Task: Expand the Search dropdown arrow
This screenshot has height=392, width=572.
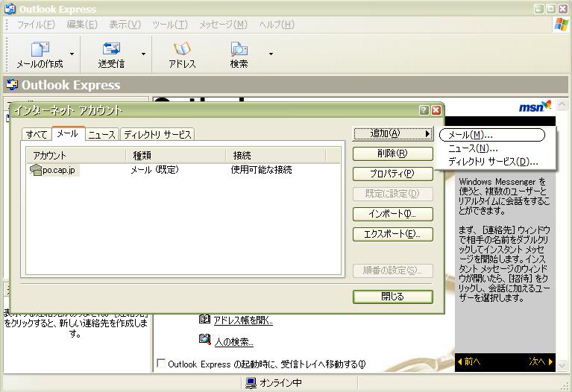Action: [271, 54]
